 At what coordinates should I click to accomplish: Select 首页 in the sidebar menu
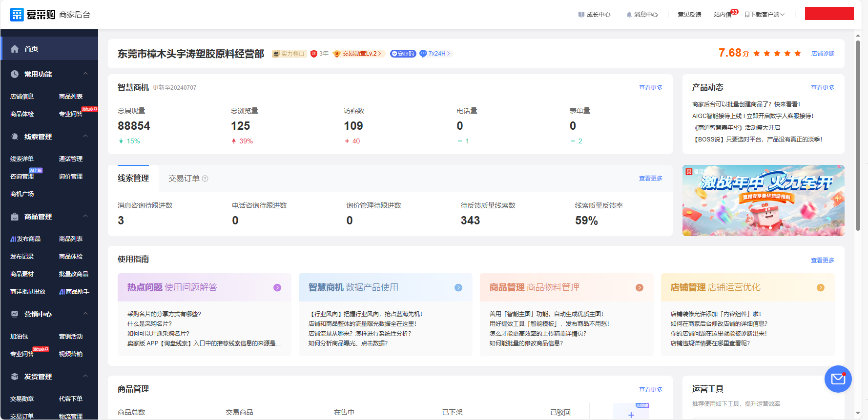point(31,49)
